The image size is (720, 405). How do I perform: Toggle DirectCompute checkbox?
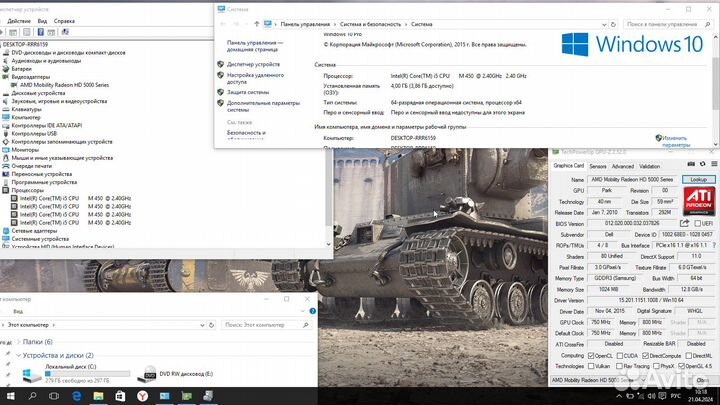tap(646, 356)
